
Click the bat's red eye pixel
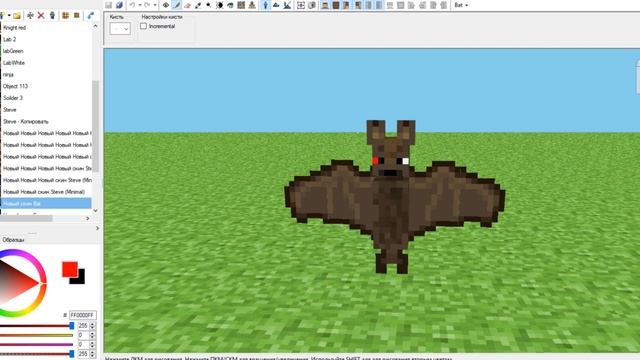click(375, 160)
